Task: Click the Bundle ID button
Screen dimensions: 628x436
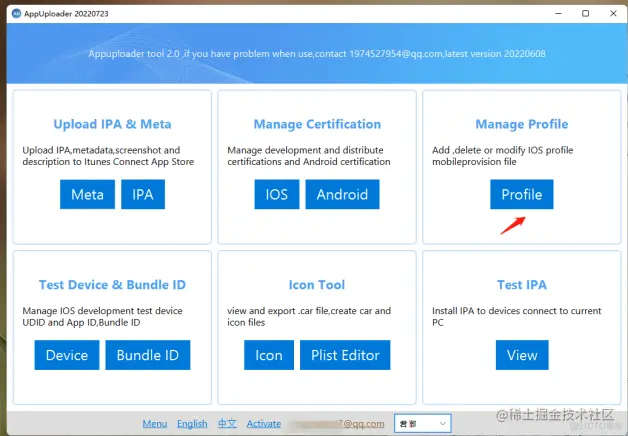Action: [x=148, y=355]
